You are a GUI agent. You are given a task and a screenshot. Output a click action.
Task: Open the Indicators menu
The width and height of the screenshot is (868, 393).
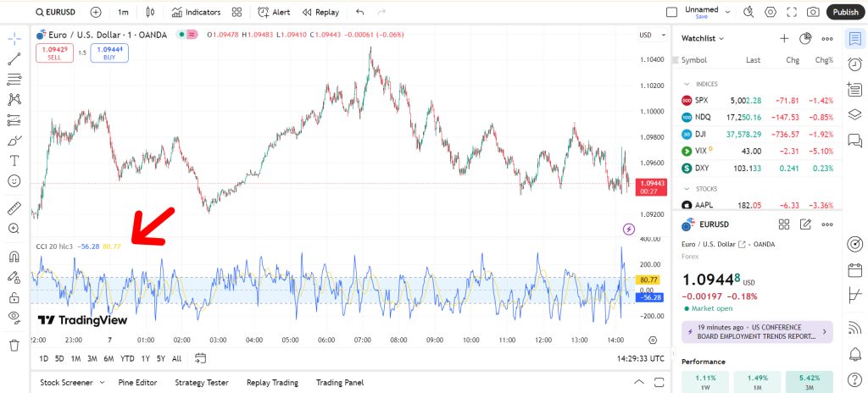tap(196, 12)
